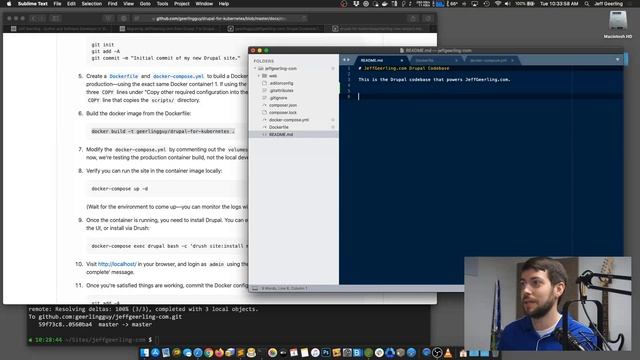Click the Jeff Geerling user menu

click(x=608, y=4)
